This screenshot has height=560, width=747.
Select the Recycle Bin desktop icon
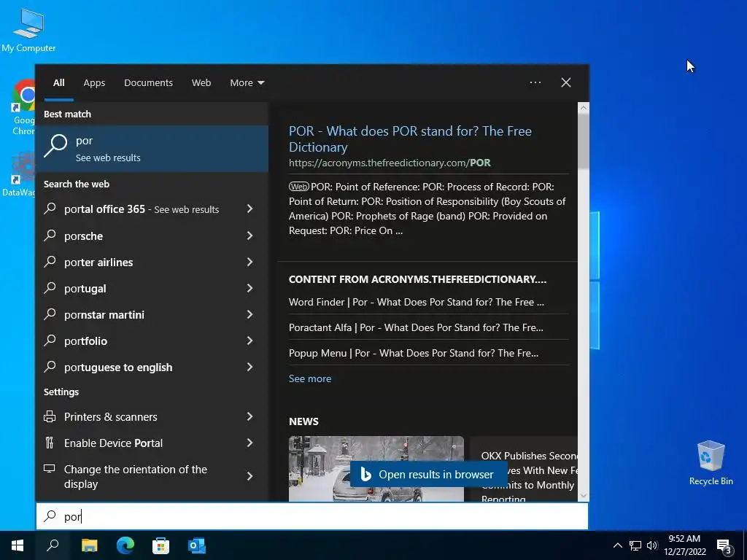tap(711, 463)
